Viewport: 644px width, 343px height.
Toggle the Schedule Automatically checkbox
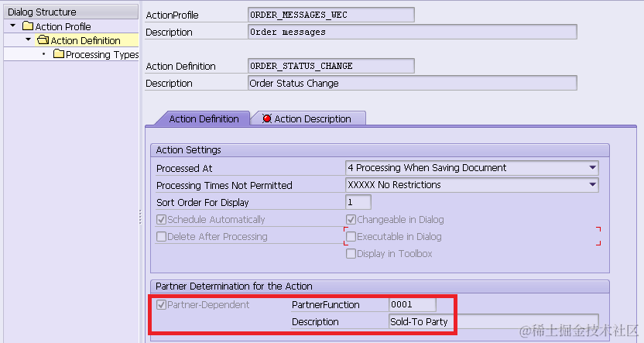coord(162,219)
